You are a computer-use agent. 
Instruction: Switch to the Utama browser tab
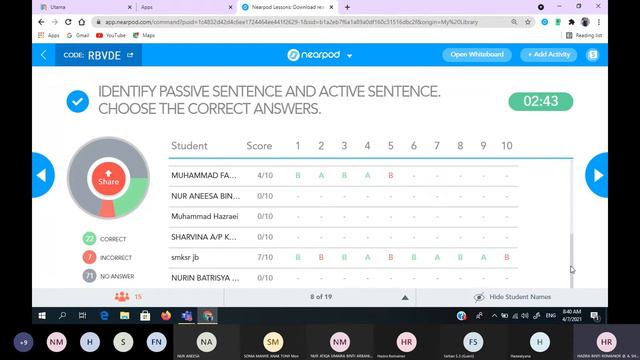pos(86,7)
